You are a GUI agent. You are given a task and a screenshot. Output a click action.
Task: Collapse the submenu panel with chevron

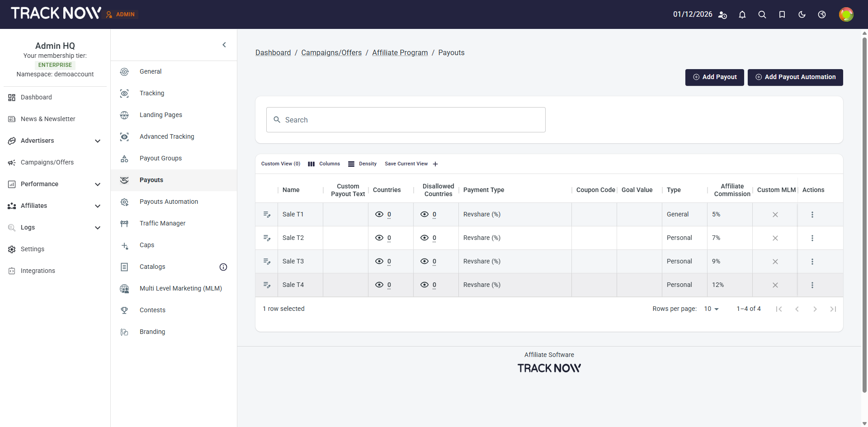(x=224, y=45)
